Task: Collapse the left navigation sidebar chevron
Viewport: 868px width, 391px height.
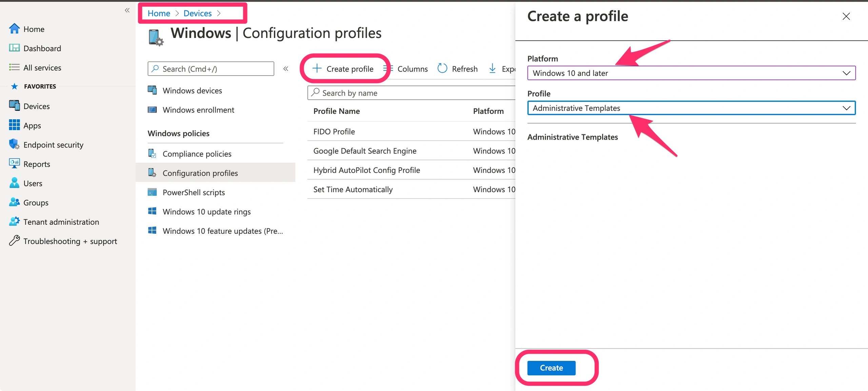Action: pyautogui.click(x=127, y=10)
